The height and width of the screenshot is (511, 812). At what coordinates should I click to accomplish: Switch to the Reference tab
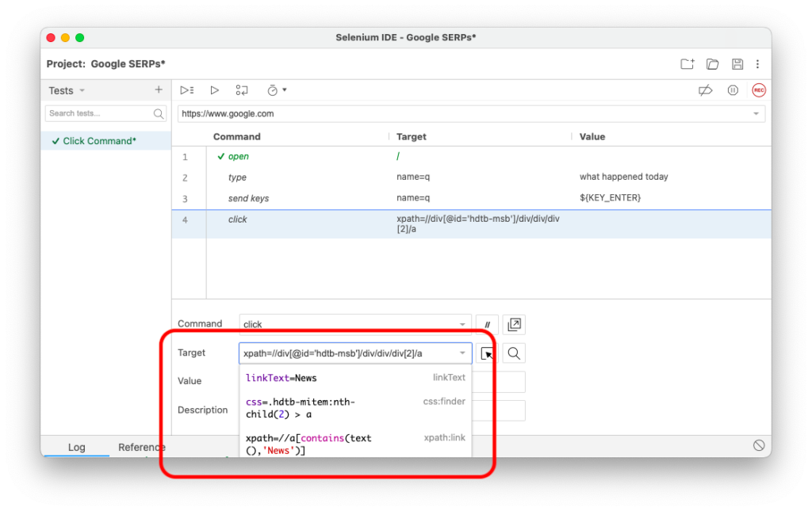pyautogui.click(x=141, y=447)
